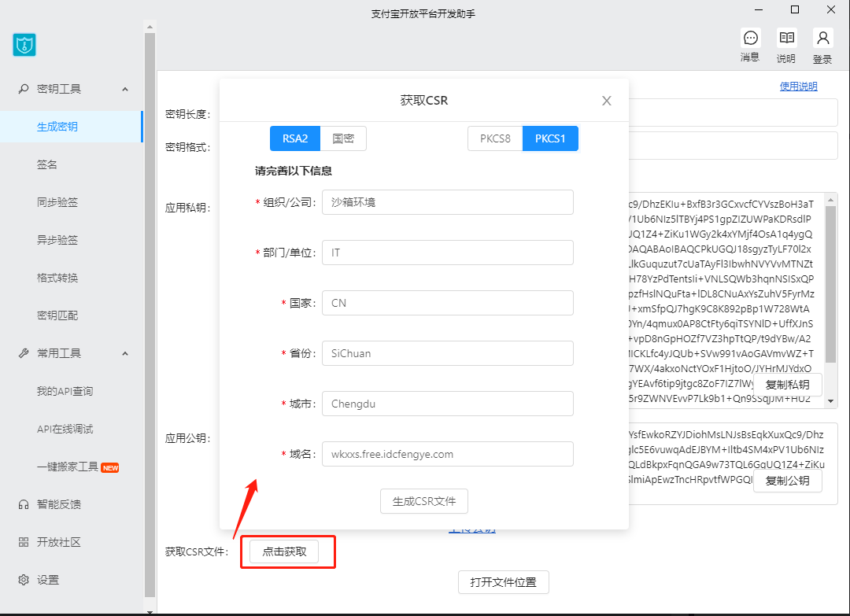Click the 生成CSR文件 button

tap(424, 502)
